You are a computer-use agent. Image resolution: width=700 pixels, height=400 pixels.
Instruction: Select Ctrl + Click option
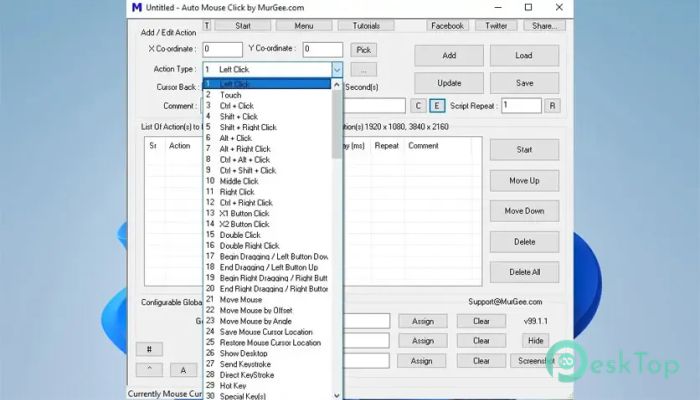[267, 106]
